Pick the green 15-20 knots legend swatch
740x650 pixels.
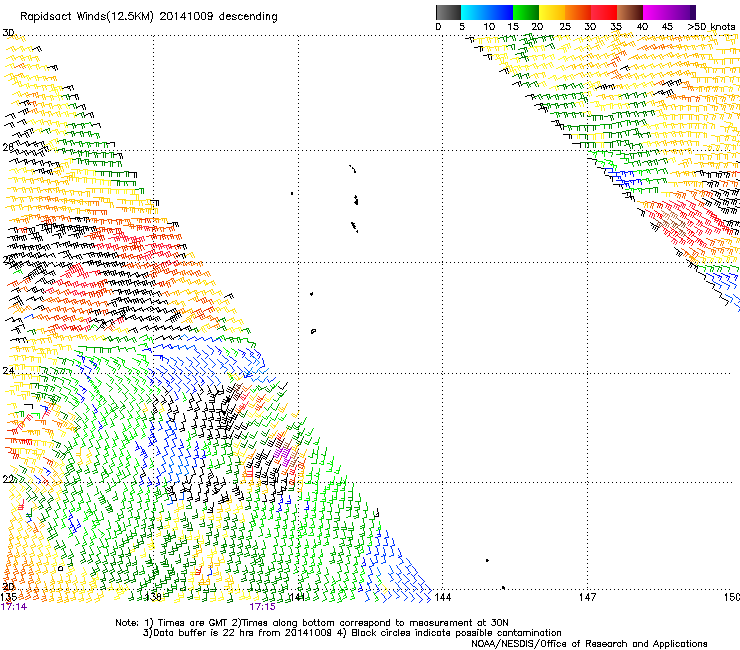click(x=526, y=12)
